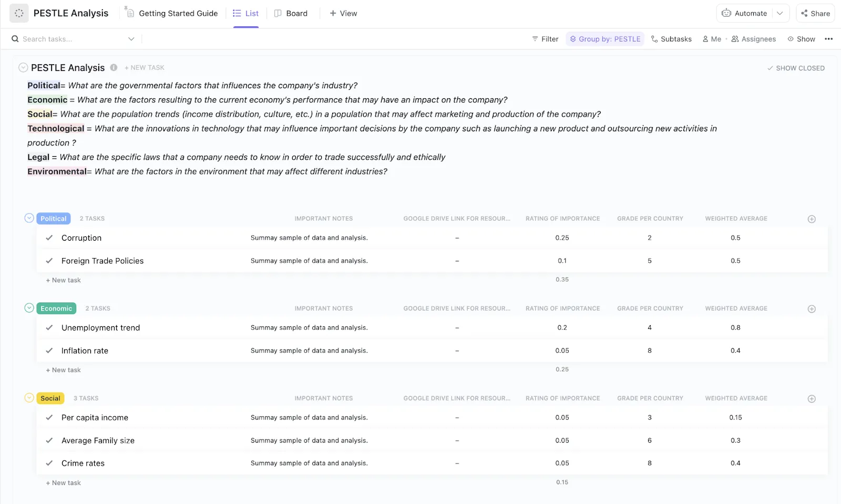Sort by Grade Per Country in Economic group

pos(650,308)
